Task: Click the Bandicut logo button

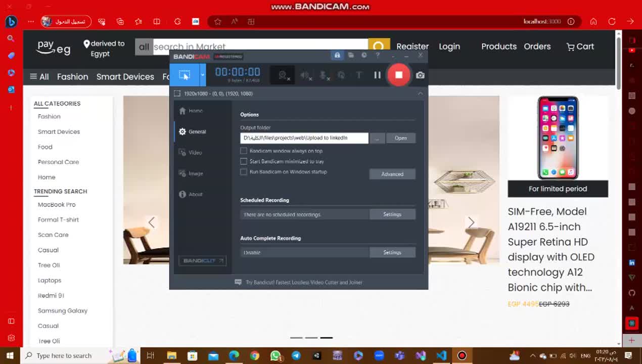Action: point(202,260)
